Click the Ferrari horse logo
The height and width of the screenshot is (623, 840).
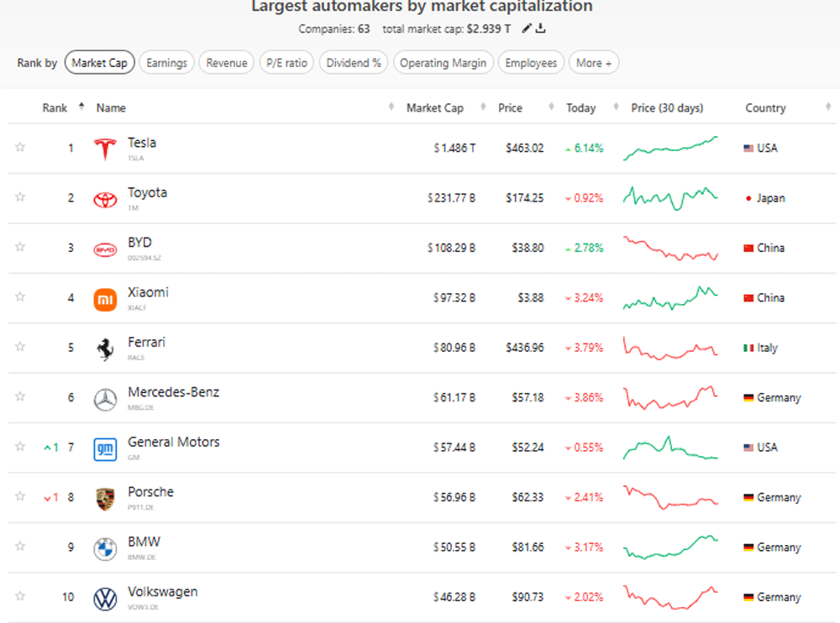(x=105, y=348)
